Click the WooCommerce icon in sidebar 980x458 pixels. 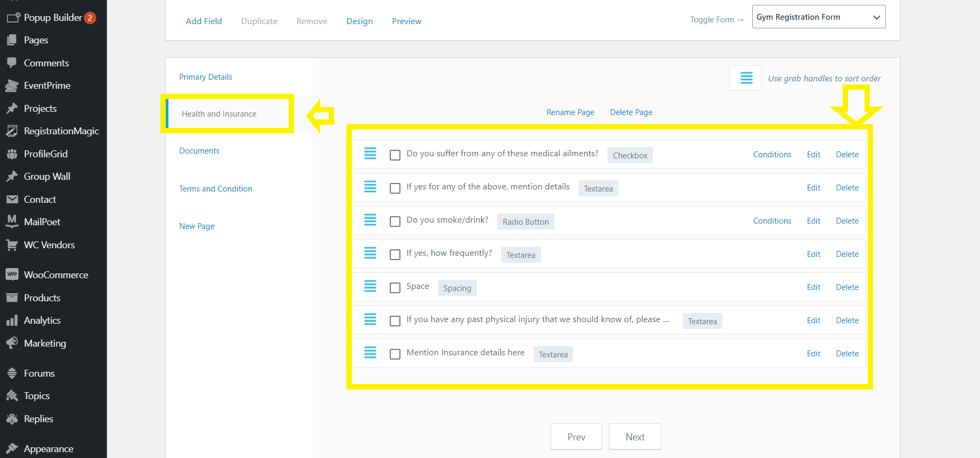pyautogui.click(x=12, y=274)
